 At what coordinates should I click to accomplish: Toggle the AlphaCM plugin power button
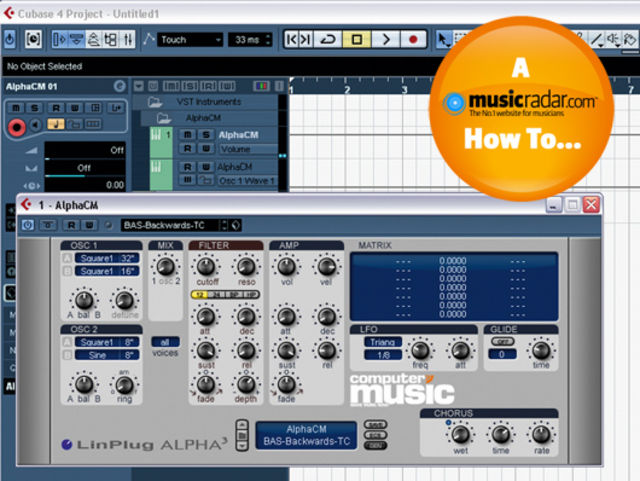(x=28, y=225)
